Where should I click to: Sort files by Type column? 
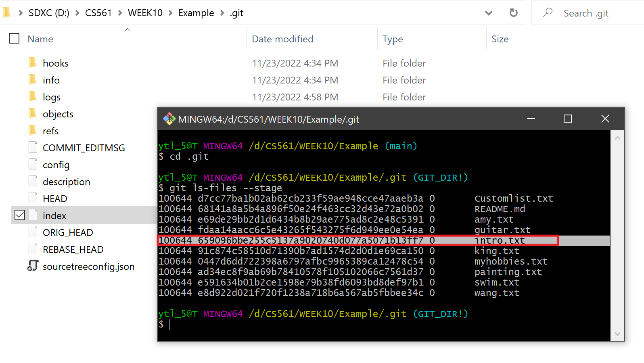click(393, 39)
